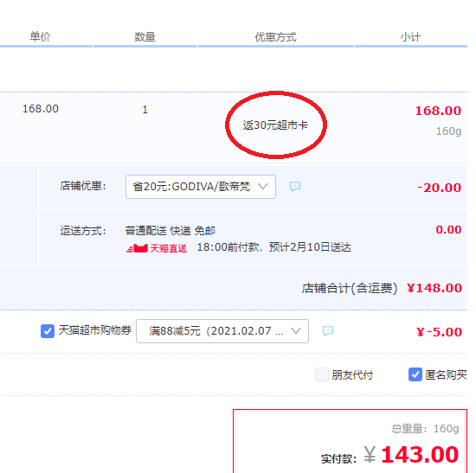Uncheck the 天猫超市购物券 checkbox
Screen dimensions: 476x473
click(x=48, y=330)
